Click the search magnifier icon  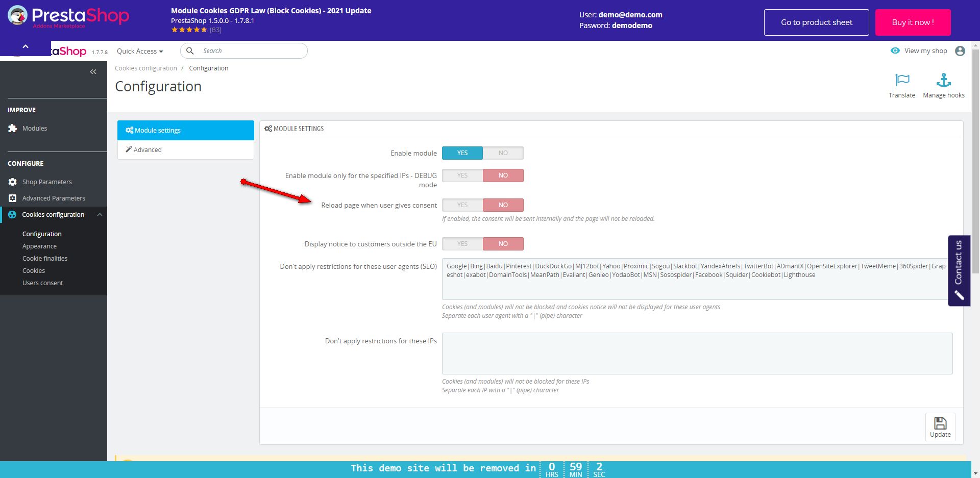tap(190, 51)
